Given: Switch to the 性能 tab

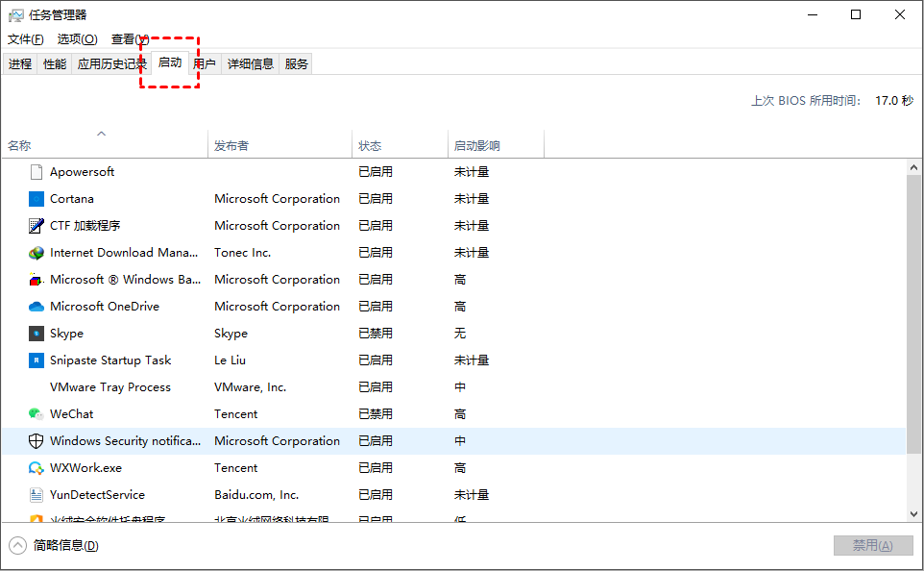Looking at the screenshot, I should (x=55, y=63).
